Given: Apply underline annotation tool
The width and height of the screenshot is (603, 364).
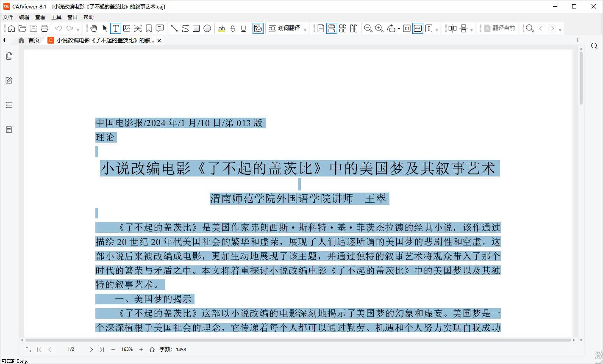Looking at the screenshot, I should (x=243, y=28).
